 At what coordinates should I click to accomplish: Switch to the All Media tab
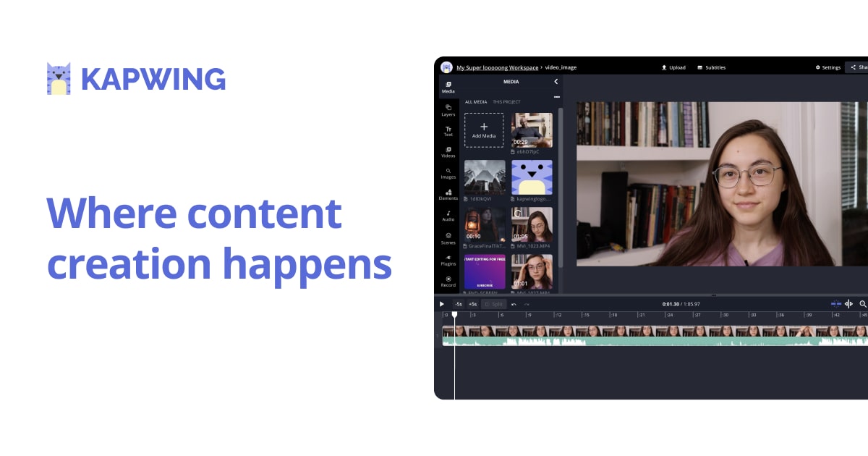point(476,102)
